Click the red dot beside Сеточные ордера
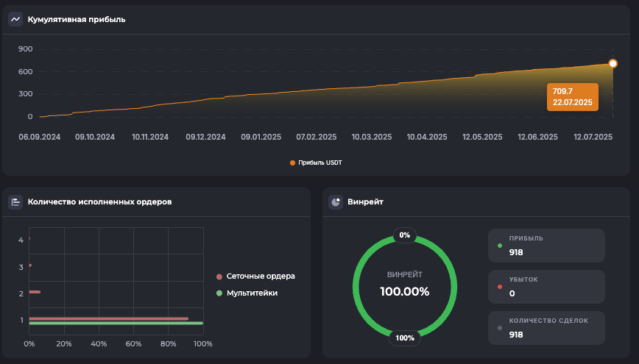This screenshot has height=364, width=639. 219,276
